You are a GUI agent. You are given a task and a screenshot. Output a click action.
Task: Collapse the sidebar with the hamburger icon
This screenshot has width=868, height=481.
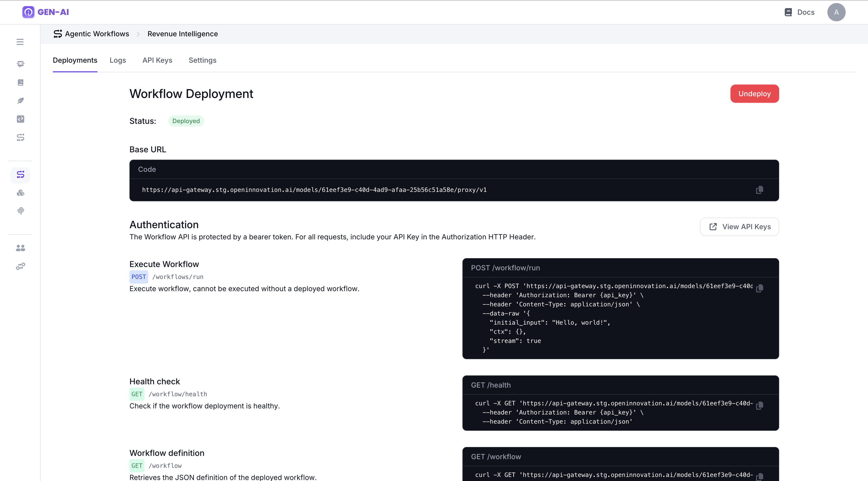pos(20,41)
